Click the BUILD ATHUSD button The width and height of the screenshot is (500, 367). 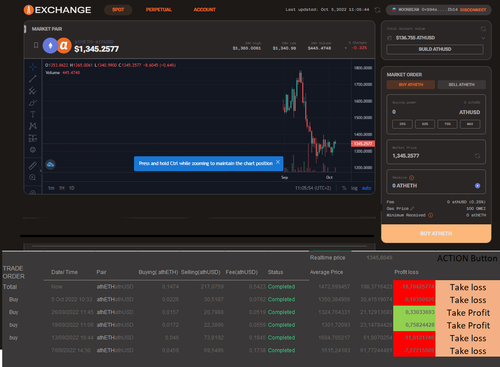(435, 49)
